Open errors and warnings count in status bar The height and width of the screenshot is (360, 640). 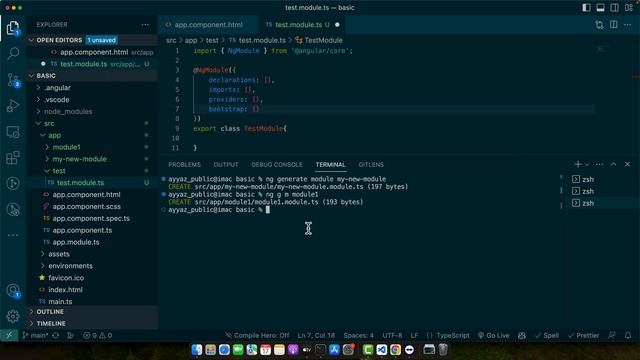(97, 336)
